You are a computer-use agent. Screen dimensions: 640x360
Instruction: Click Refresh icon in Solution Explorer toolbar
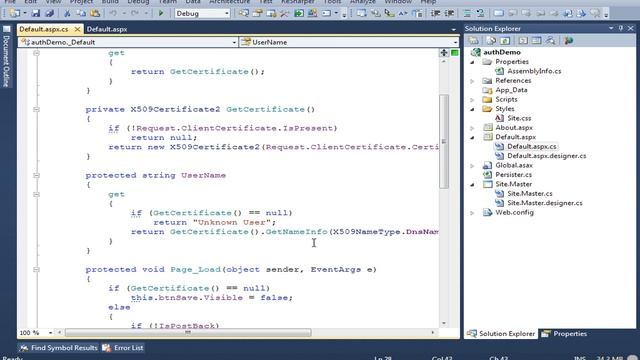point(505,40)
